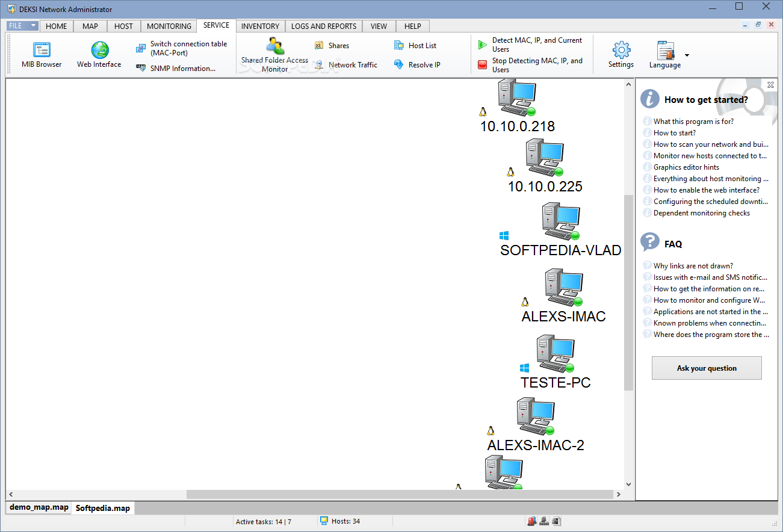Image resolution: width=783 pixels, height=532 pixels.
Task: Switch to HOST ribbon tab
Action: (x=124, y=26)
